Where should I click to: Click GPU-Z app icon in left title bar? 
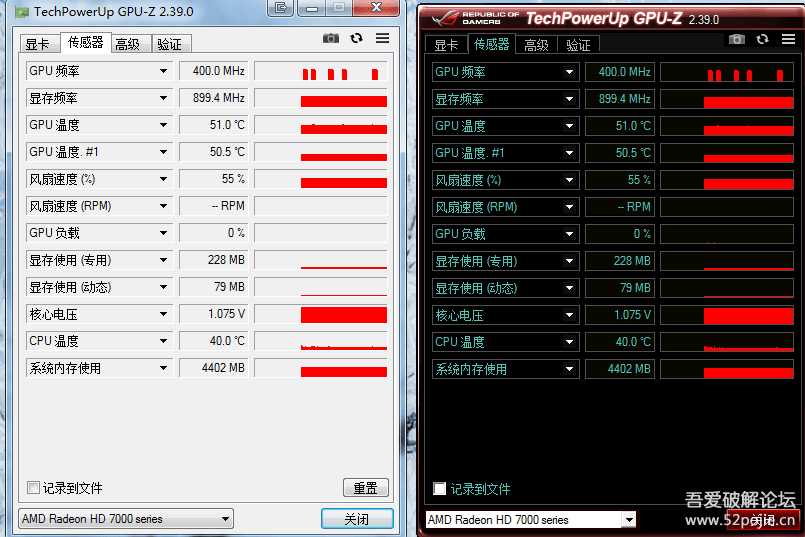click(x=22, y=11)
